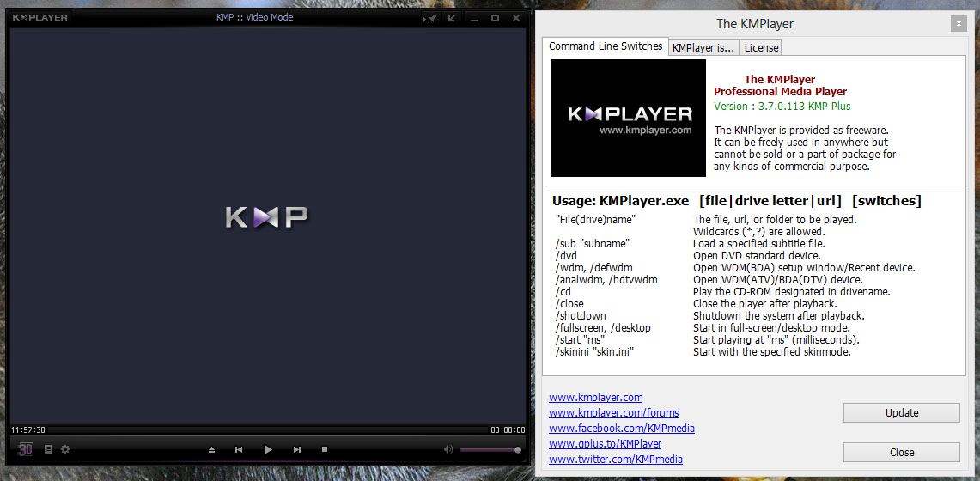Click the total time display 00:00:00

click(x=508, y=430)
